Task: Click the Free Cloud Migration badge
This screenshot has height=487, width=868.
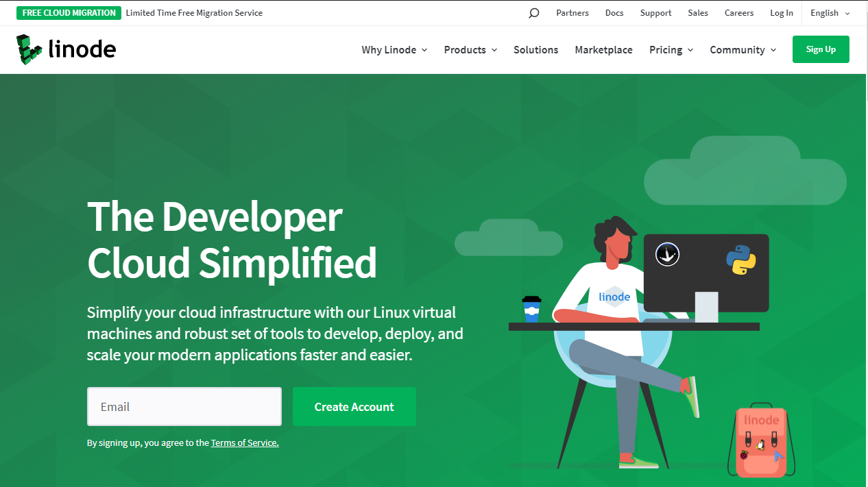Action: [69, 13]
